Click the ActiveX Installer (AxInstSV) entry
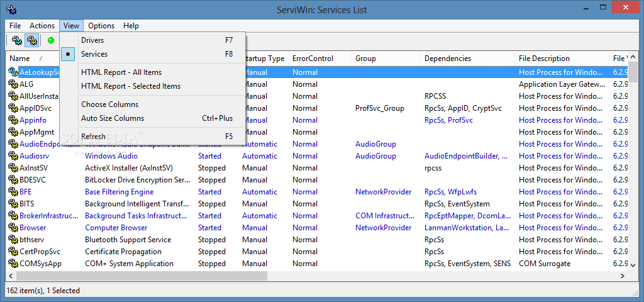The width and height of the screenshot is (644, 302). (x=129, y=167)
